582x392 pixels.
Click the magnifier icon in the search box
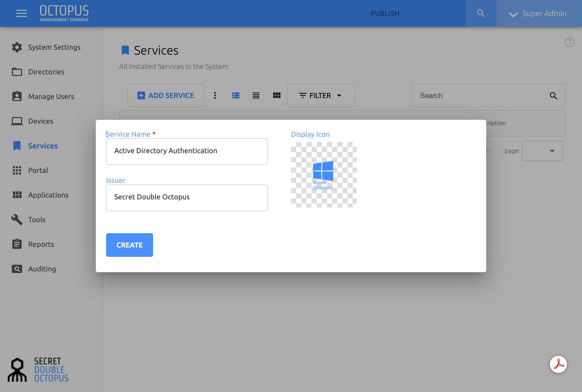point(553,96)
